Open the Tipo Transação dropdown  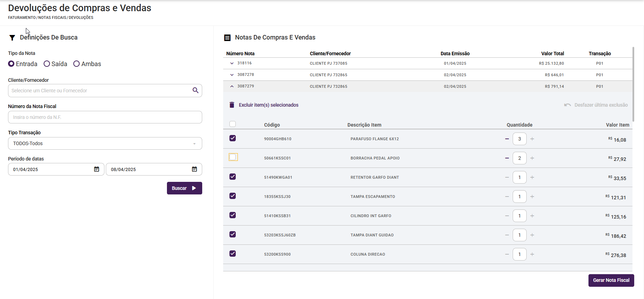coord(105,143)
